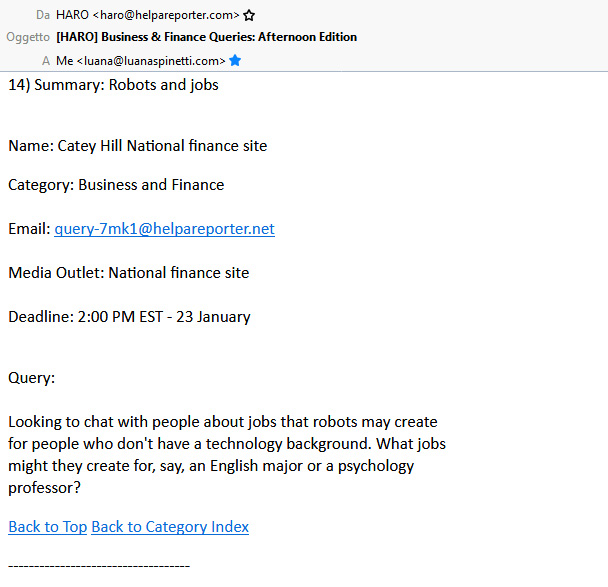
Task: Follow the Back to Top link
Action: (47, 527)
